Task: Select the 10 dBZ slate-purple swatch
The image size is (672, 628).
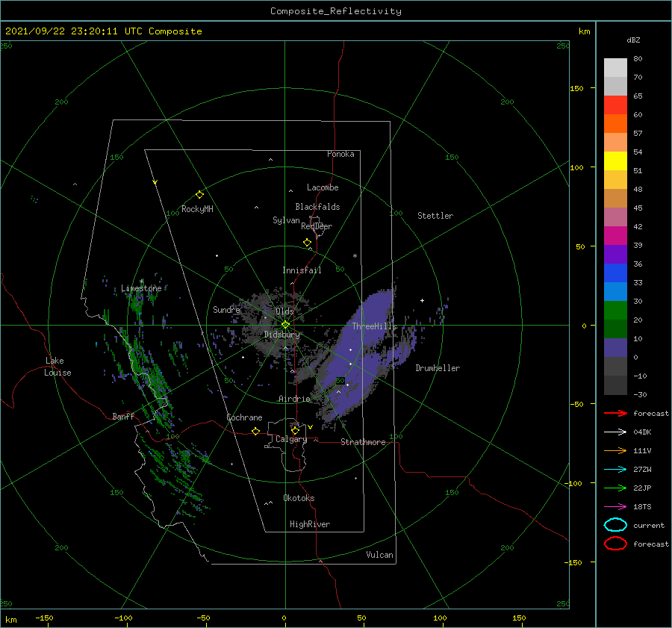Action: point(615,347)
